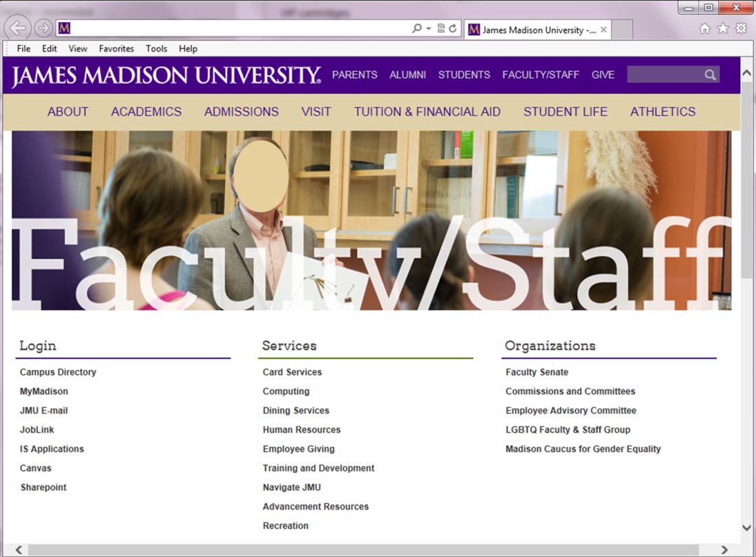Image resolution: width=756 pixels, height=557 pixels.
Task: Open the View menu
Action: 78,49
